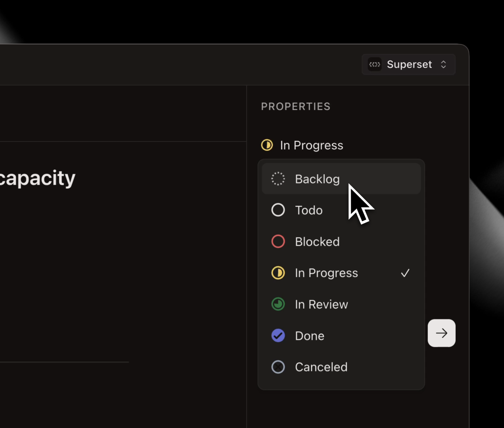Choose Canceled from the status menu
This screenshot has height=428, width=504.
[321, 367]
